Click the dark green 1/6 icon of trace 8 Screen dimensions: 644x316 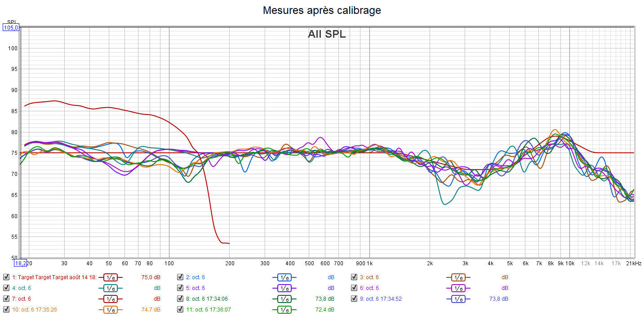point(284,299)
